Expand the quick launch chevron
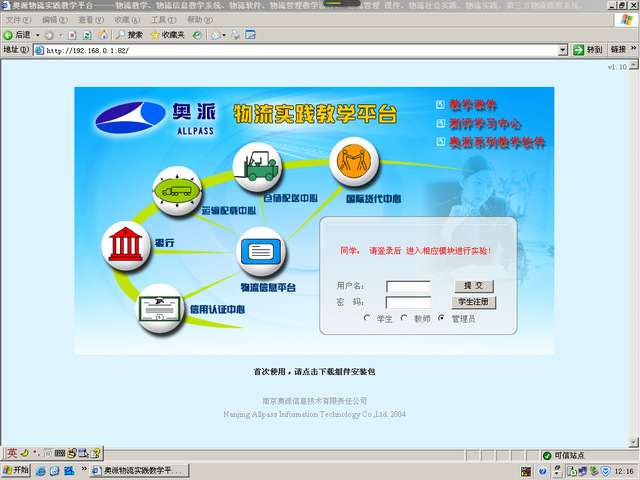640x480 pixels. click(x=84, y=469)
